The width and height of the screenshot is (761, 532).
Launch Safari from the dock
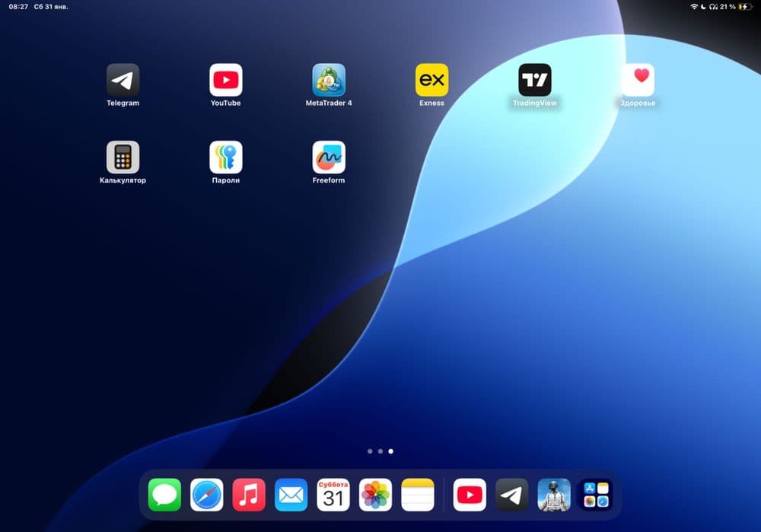tap(207, 495)
